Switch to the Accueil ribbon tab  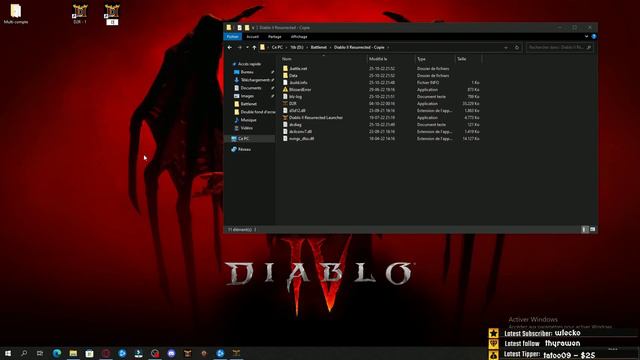pyautogui.click(x=252, y=37)
